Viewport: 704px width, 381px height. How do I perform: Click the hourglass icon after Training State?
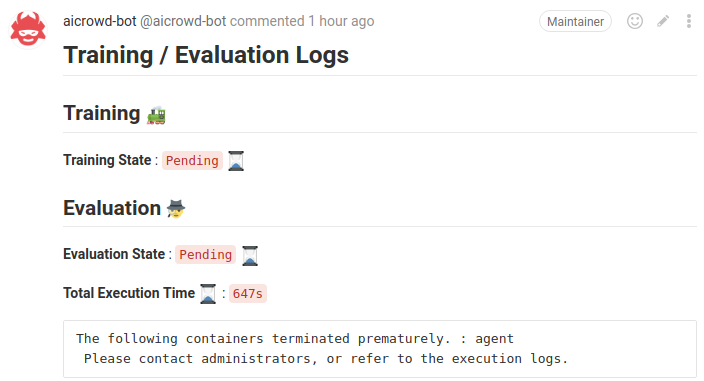click(x=236, y=161)
